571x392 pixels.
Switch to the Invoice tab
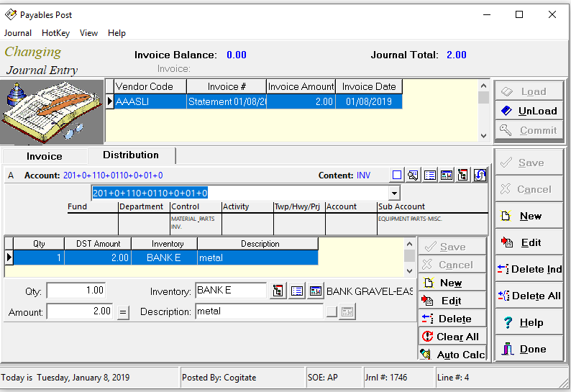tap(45, 156)
